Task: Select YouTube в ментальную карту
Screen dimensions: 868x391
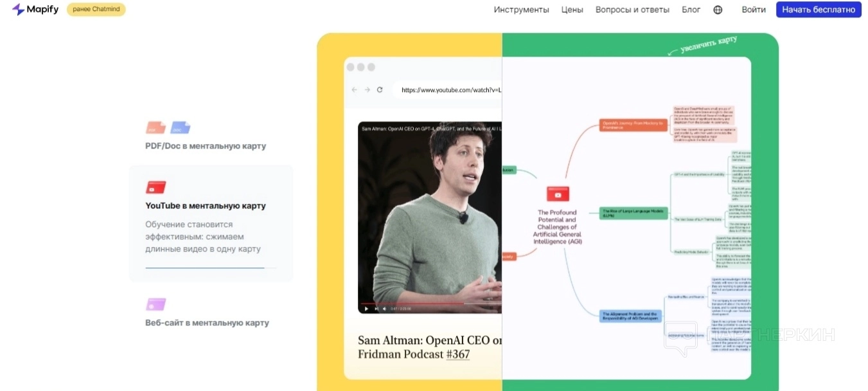Action: (x=206, y=206)
